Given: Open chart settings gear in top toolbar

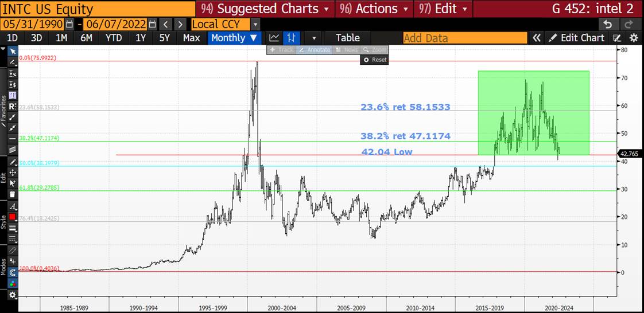Looking at the screenshot, I should click(634, 38).
